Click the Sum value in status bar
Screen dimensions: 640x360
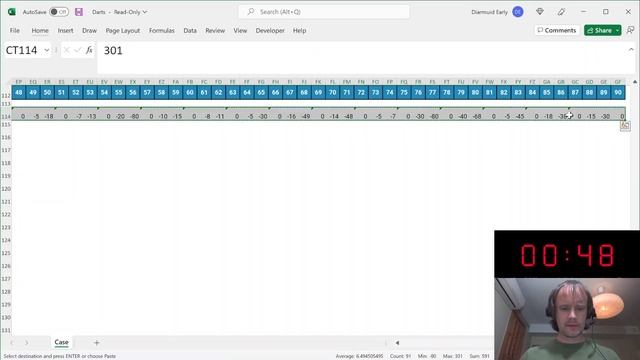coord(479,356)
